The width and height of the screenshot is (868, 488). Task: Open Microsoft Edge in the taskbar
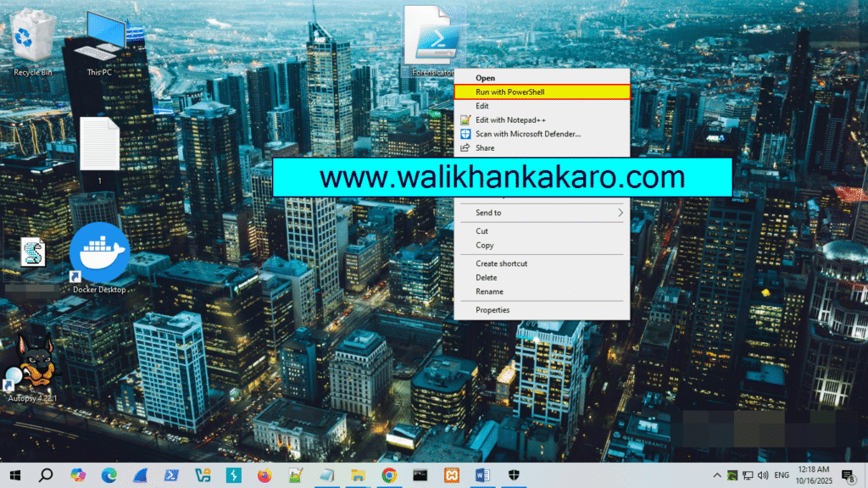[108, 475]
